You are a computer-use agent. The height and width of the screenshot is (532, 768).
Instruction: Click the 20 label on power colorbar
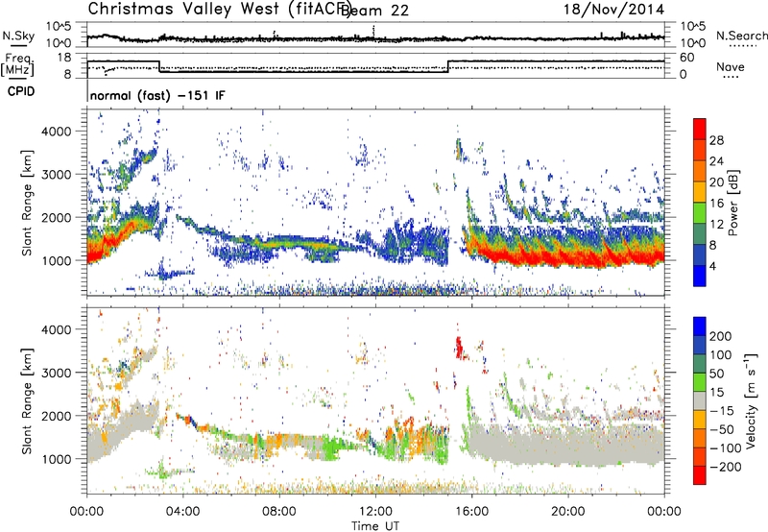(716, 182)
